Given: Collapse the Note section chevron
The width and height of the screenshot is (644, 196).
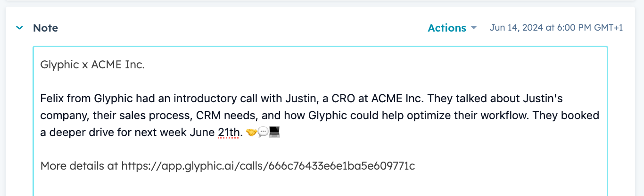Looking at the screenshot, I should pyautogui.click(x=19, y=28).
